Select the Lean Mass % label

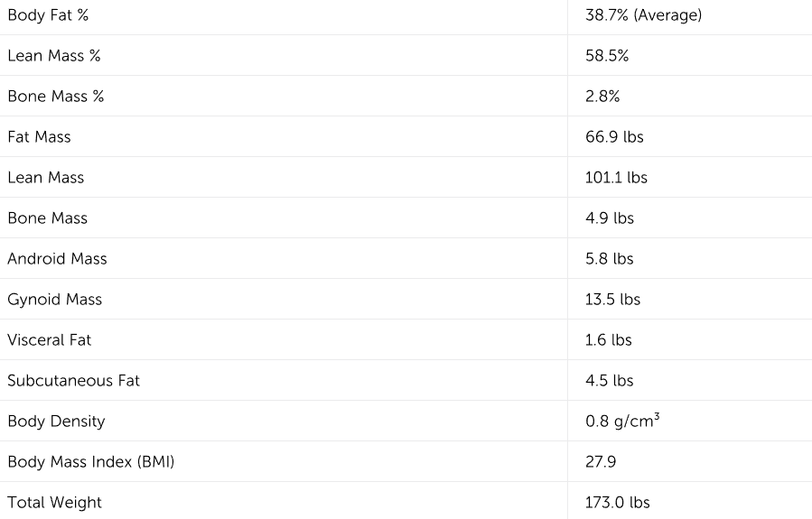(x=54, y=55)
